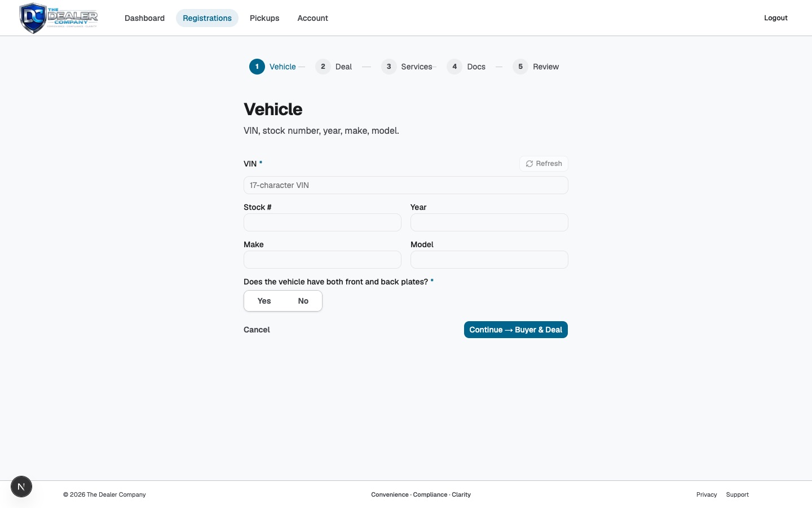Jump to step 3 Services
Image resolution: width=812 pixels, height=508 pixels.
coord(407,67)
